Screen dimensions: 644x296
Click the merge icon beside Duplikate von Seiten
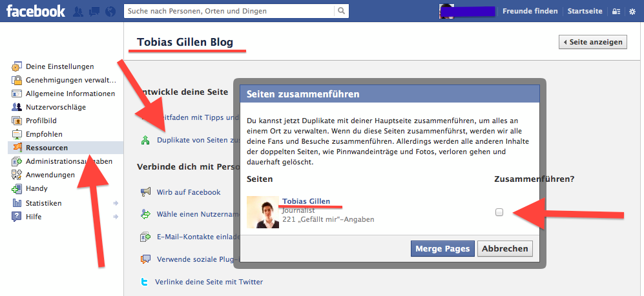(145, 140)
